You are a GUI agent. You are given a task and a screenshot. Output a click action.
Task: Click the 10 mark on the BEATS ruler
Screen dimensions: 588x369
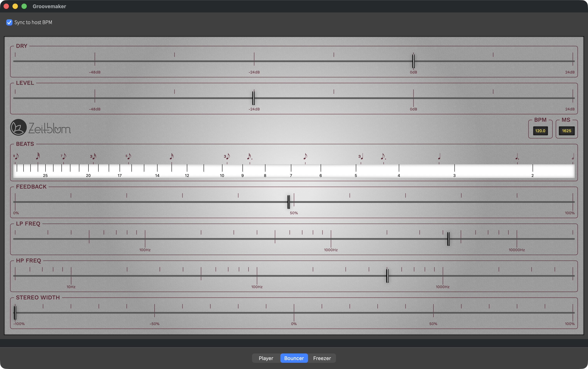pyautogui.click(x=222, y=176)
